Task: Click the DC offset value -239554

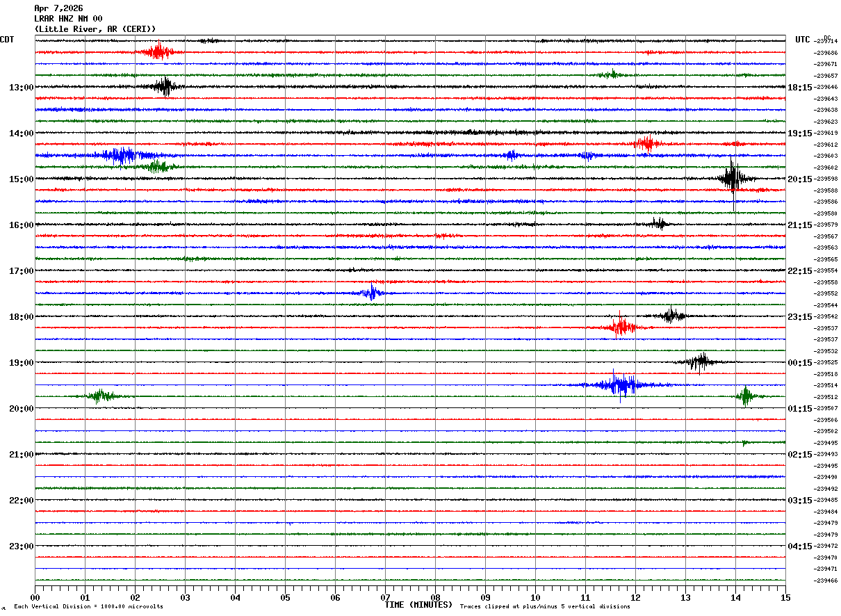Action: coord(826,271)
